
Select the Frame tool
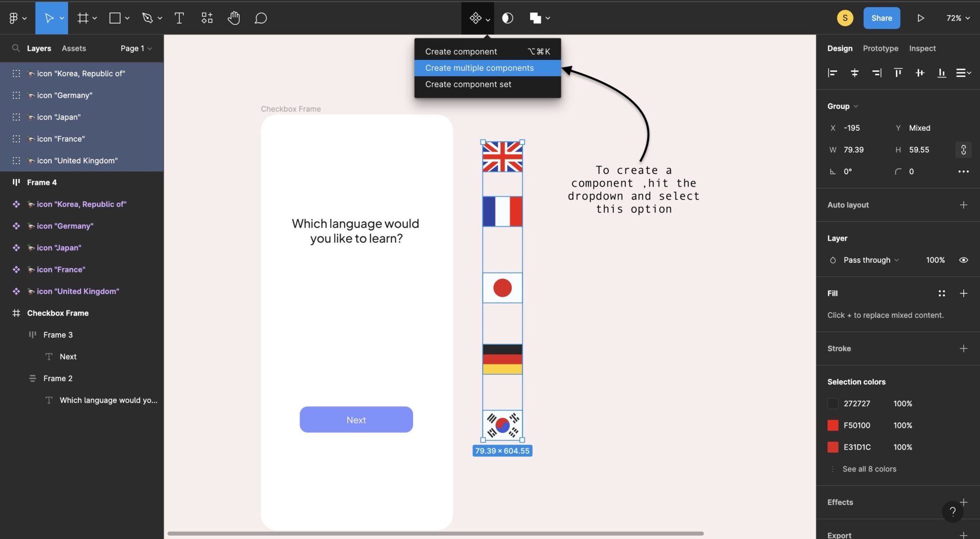pos(83,18)
